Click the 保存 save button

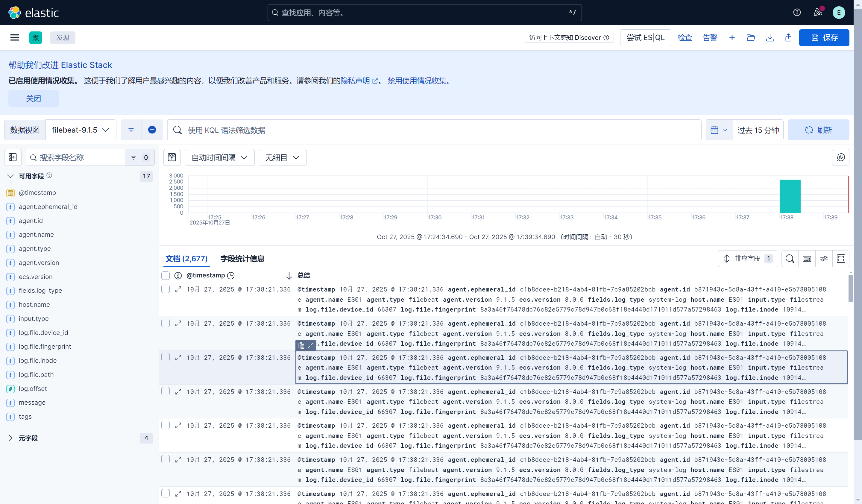pyautogui.click(x=824, y=38)
